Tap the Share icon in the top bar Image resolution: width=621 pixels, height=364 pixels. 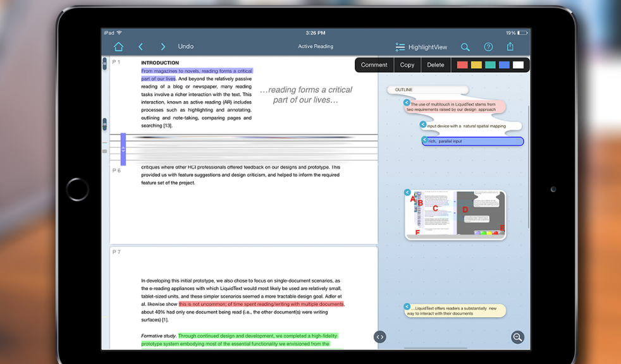click(x=510, y=47)
